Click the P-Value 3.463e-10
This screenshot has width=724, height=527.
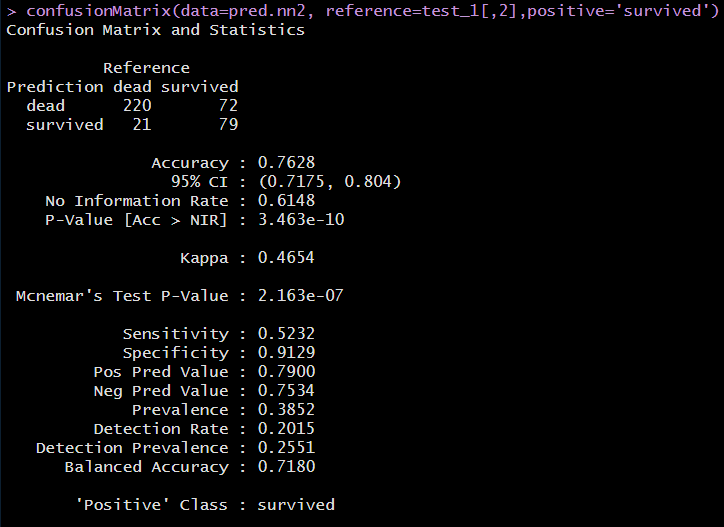coord(301,219)
